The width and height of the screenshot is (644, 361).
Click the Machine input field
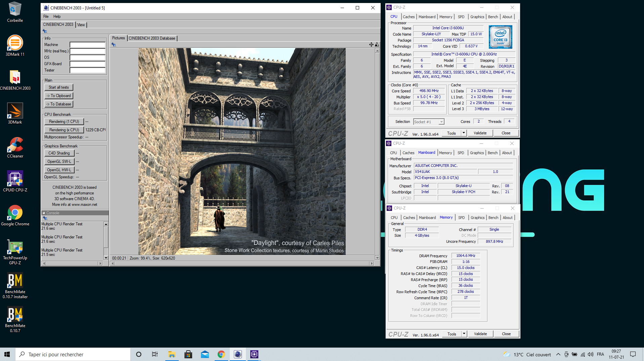[87, 45]
